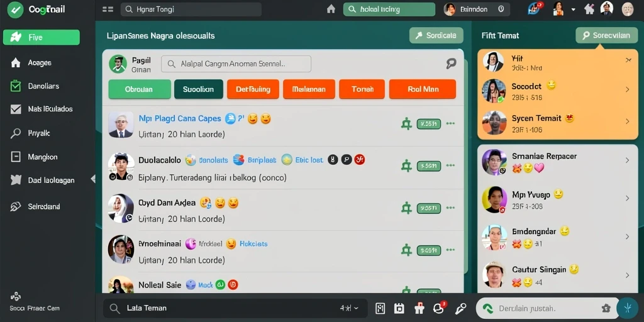Expand the Mpi Yvuejo contact chevron
Viewport: 644px width, 322px height.
coord(627,198)
